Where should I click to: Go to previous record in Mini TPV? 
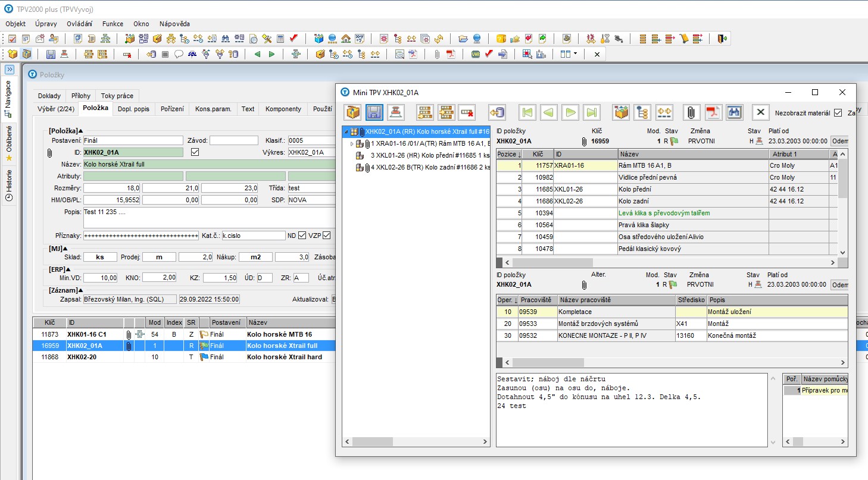(x=549, y=112)
